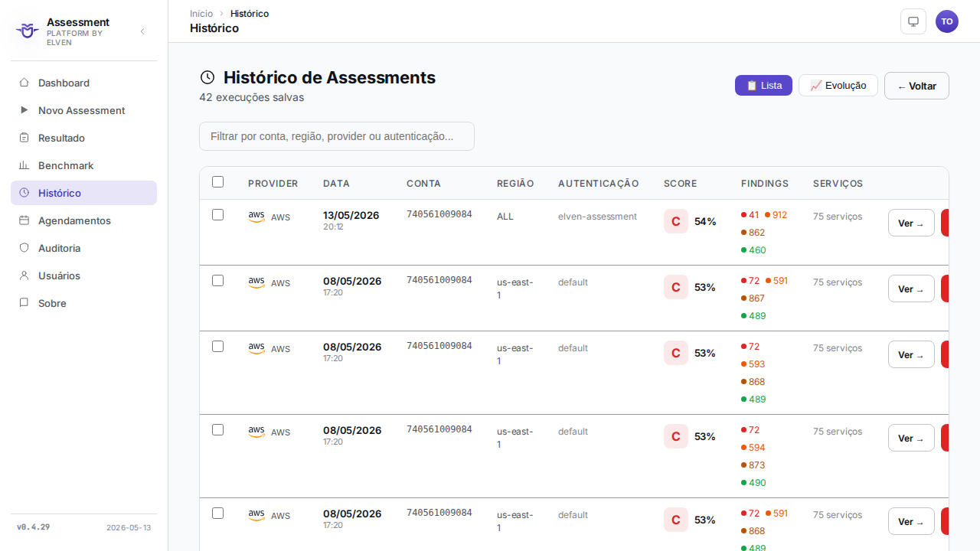This screenshot has width=980, height=551.
Task: Click the Início breadcrumb link
Action: click(201, 14)
